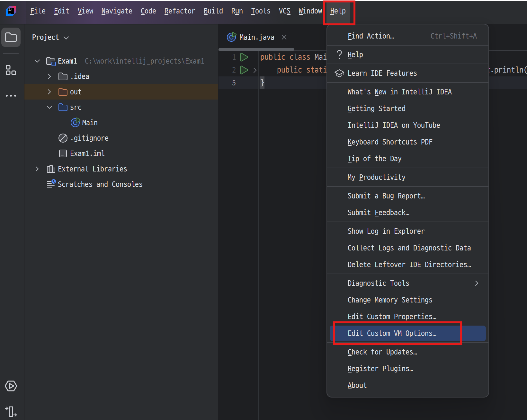Open the Window menu
This screenshot has height=420, width=527.
coord(310,11)
